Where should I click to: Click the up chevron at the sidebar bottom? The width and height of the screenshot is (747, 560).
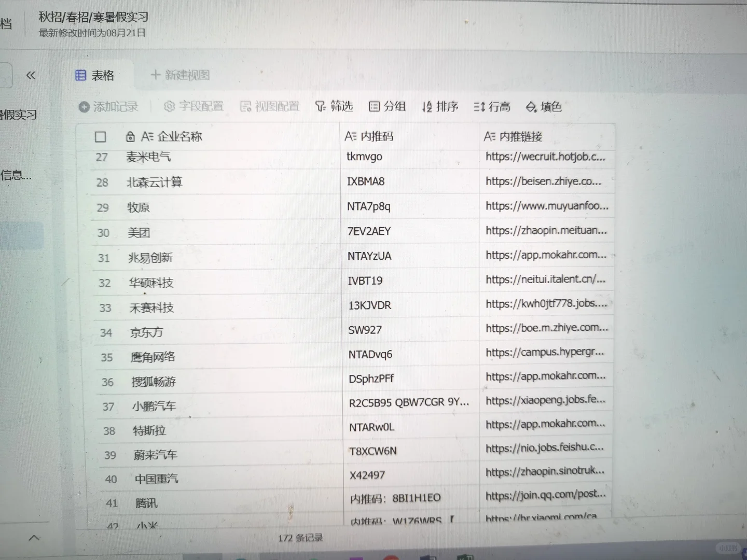34,538
